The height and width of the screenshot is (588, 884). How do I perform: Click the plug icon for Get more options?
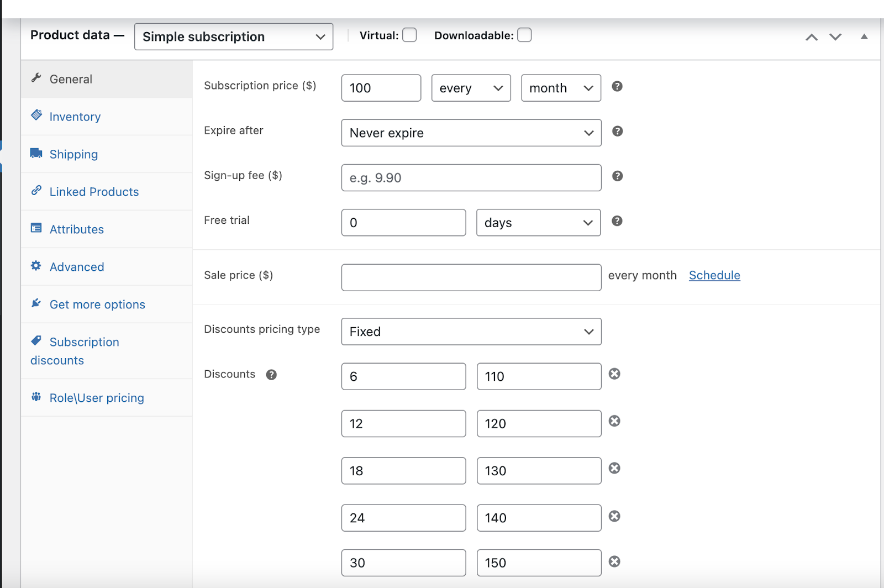36,303
